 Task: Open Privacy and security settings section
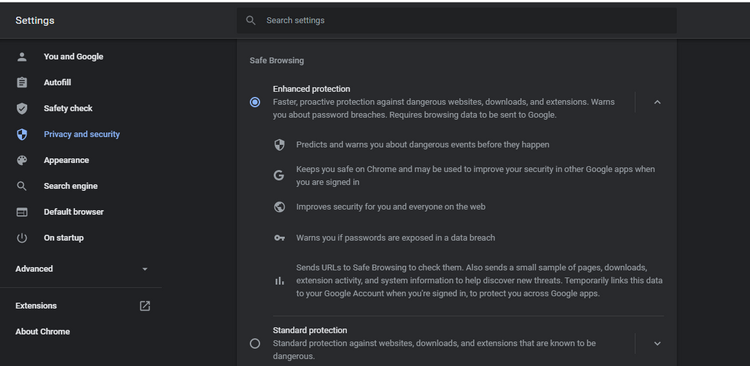point(82,134)
